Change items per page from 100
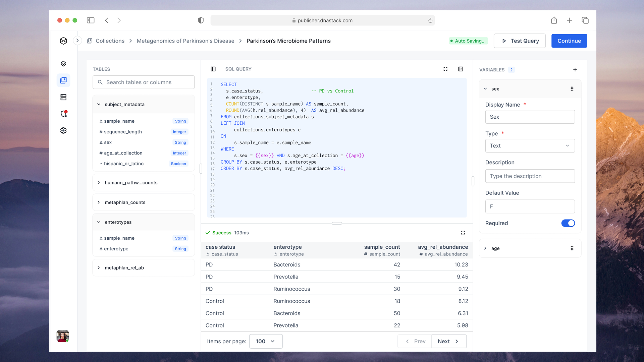Viewport: 644px width, 362px height. point(266,341)
